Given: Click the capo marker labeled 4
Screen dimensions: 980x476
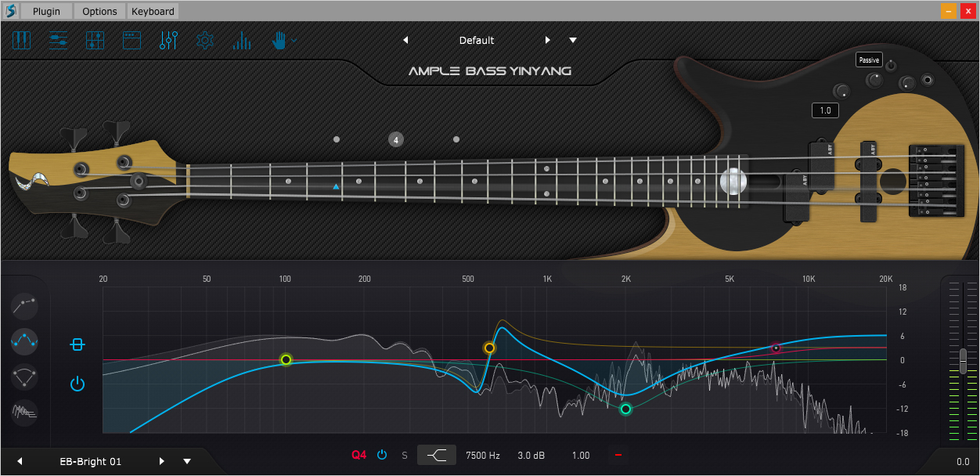Looking at the screenshot, I should point(396,140).
